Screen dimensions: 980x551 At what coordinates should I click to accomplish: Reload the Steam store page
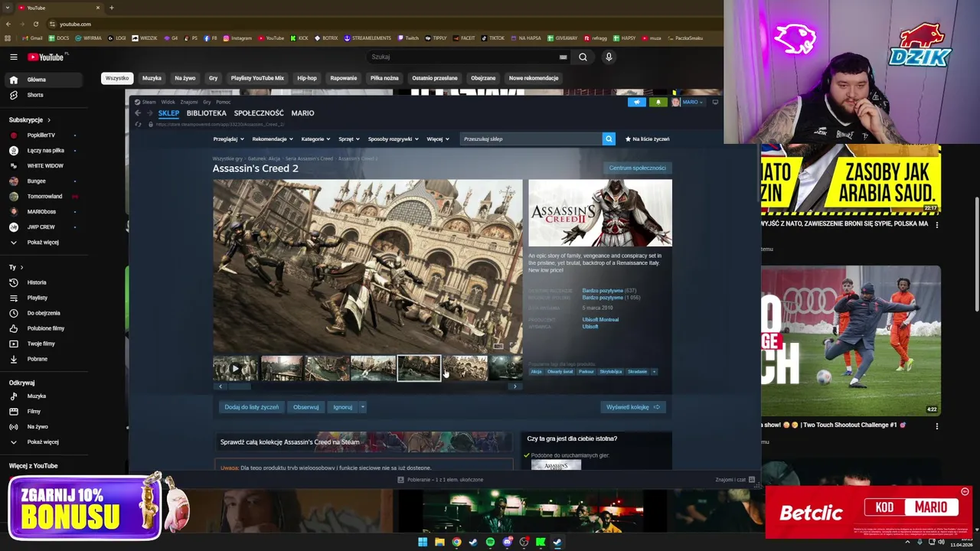point(138,124)
